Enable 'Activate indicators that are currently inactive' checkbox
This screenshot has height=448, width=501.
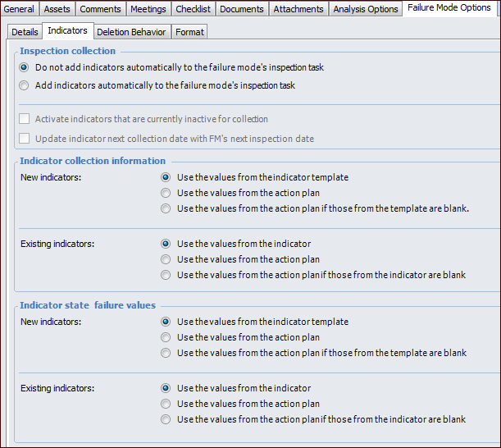[24, 119]
